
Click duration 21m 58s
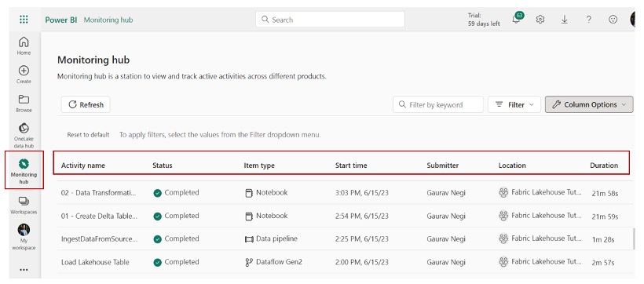click(605, 193)
